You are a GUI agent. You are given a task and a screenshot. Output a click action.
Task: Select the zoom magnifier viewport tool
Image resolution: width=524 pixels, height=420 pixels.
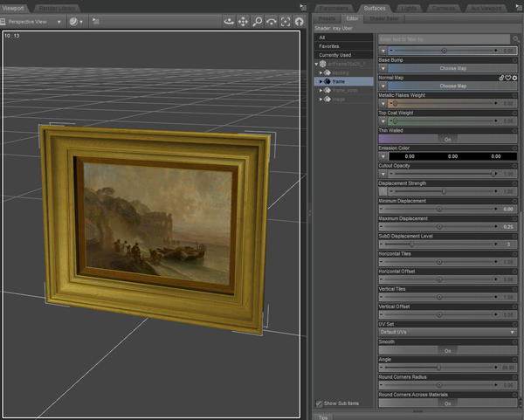258,22
